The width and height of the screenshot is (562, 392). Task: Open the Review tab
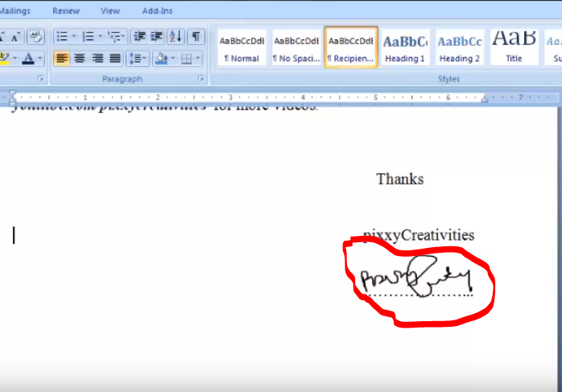(66, 10)
